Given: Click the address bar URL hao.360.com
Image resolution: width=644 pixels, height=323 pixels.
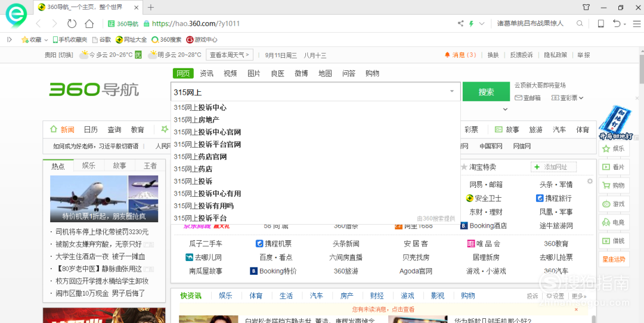Looking at the screenshot, I should pos(196,23).
